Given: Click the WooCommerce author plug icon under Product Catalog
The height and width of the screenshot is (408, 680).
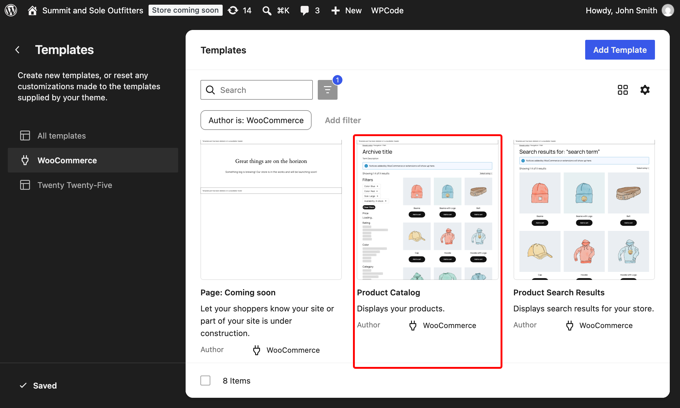Looking at the screenshot, I should click(x=413, y=326).
